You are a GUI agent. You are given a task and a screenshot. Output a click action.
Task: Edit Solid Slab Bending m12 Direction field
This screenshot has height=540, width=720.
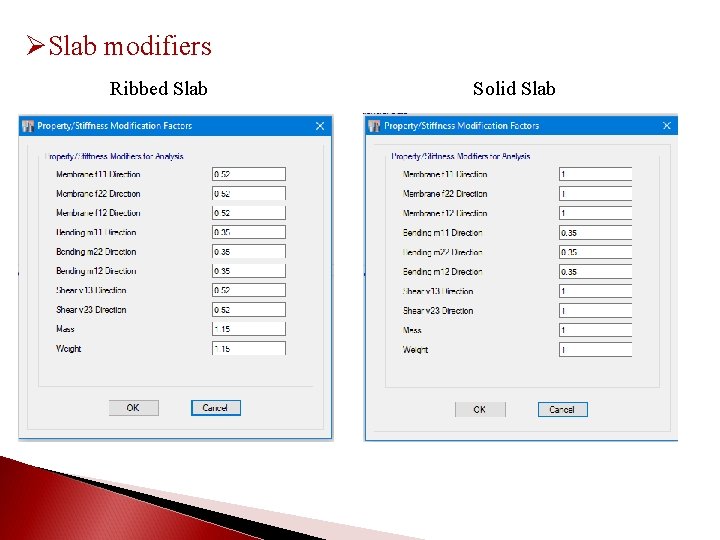pyautogui.click(x=596, y=272)
